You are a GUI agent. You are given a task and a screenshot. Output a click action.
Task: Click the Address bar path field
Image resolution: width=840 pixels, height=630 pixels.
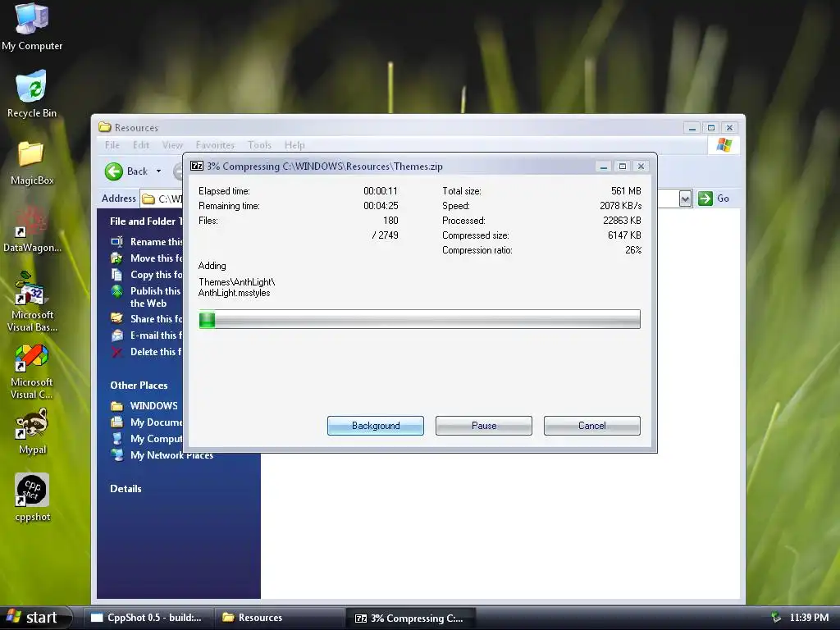click(x=162, y=199)
